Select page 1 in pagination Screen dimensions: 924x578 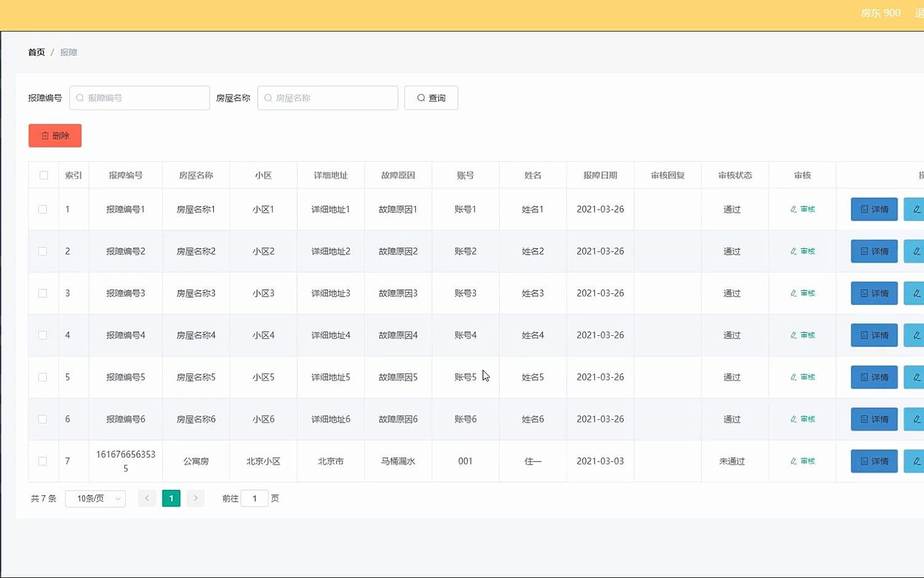(171, 498)
